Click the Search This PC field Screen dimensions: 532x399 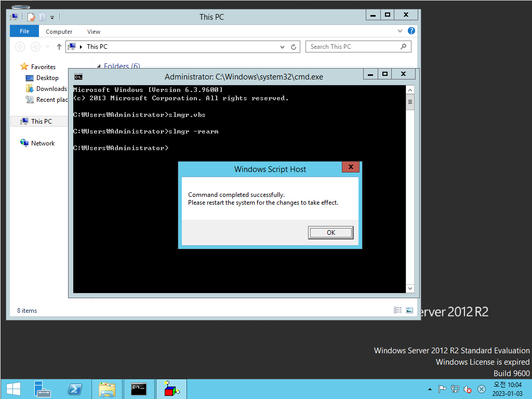[358, 46]
